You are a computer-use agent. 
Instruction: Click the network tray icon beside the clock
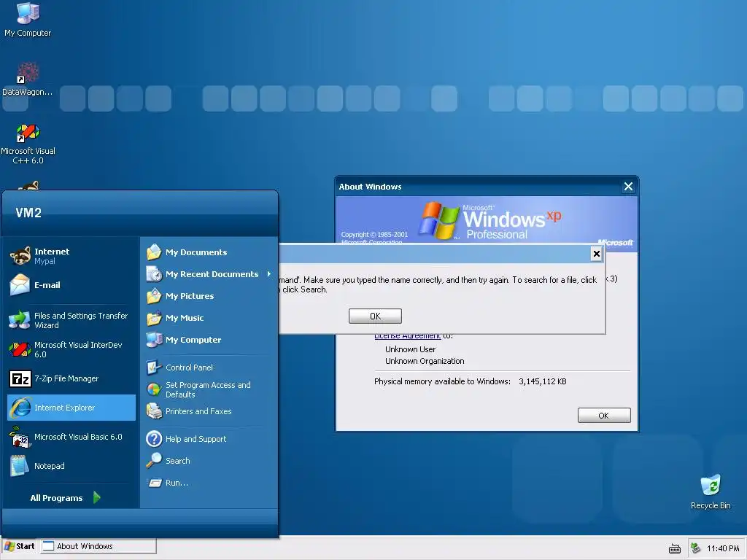[695, 548]
